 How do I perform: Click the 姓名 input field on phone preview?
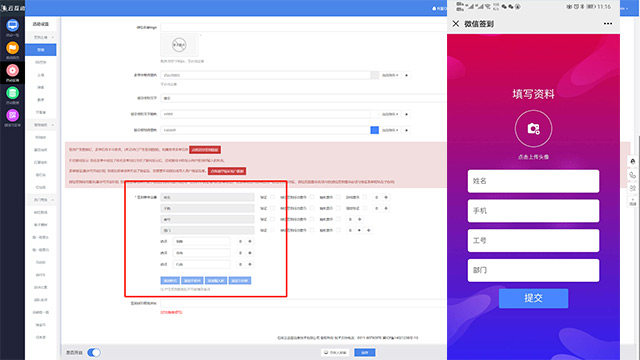[533, 181]
